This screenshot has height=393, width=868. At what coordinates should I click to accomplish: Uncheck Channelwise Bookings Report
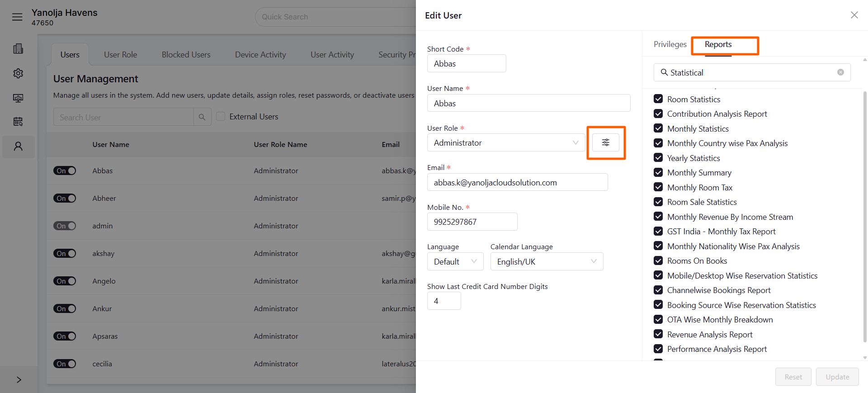pyautogui.click(x=658, y=290)
